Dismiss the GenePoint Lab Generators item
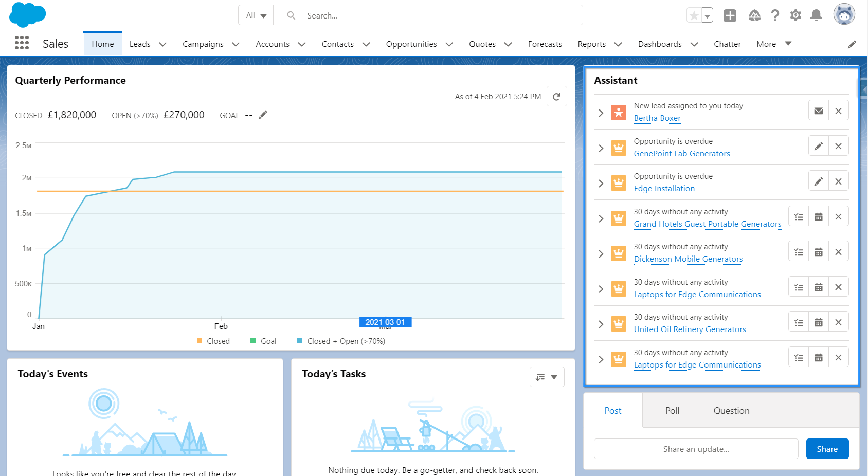868x476 pixels. (x=838, y=146)
